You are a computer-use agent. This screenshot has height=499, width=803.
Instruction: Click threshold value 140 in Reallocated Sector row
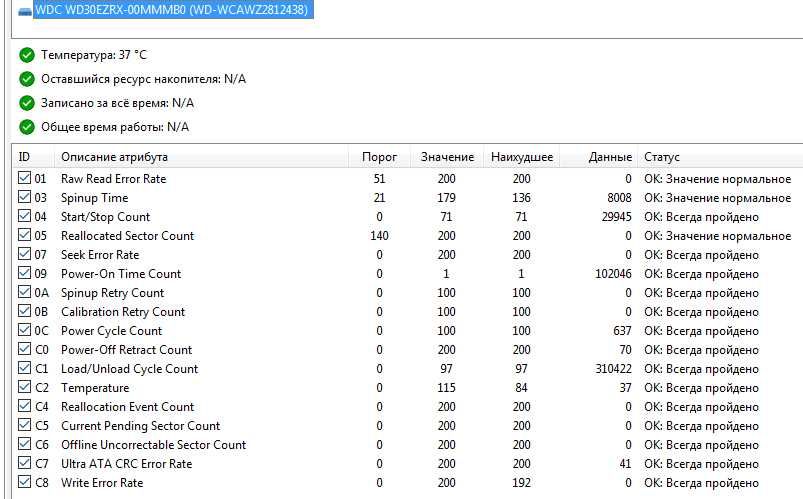379,236
